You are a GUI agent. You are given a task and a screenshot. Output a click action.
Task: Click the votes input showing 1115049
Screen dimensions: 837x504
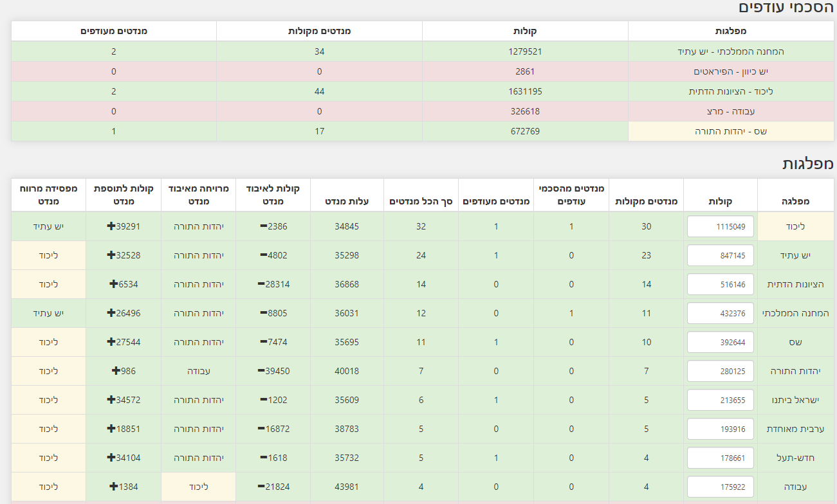(721, 226)
